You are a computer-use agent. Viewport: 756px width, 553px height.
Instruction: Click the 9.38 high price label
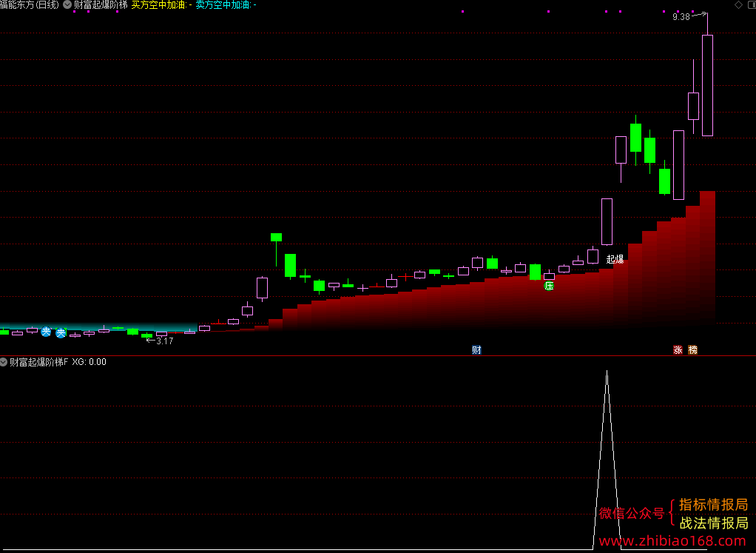(681, 17)
